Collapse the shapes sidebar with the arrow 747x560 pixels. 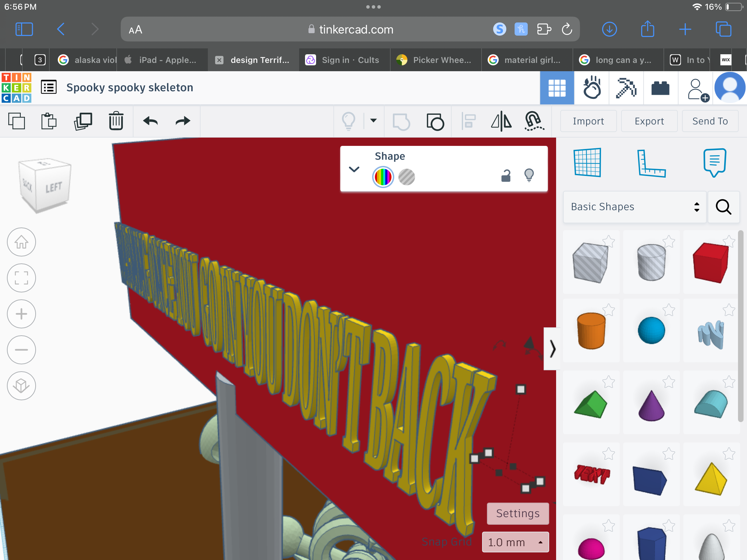pyautogui.click(x=552, y=348)
